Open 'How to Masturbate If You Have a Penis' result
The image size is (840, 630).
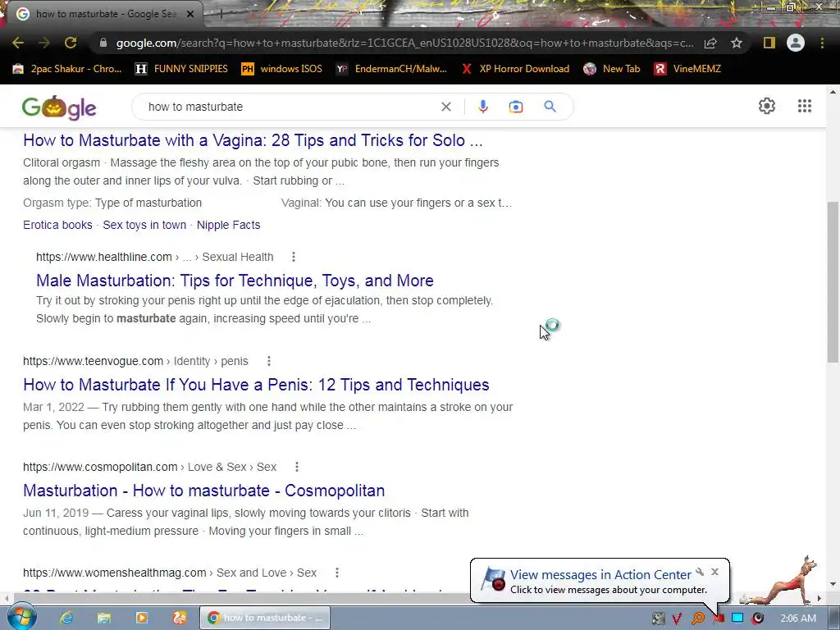point(256,385)
